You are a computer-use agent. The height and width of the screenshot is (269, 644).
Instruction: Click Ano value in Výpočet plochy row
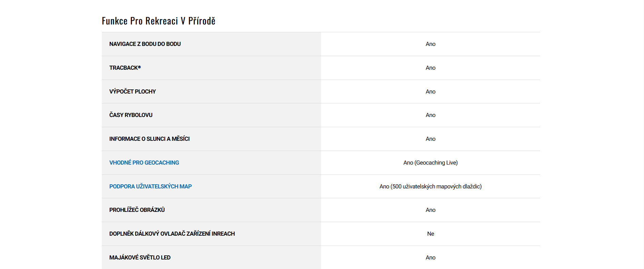[x=430, y=91]
